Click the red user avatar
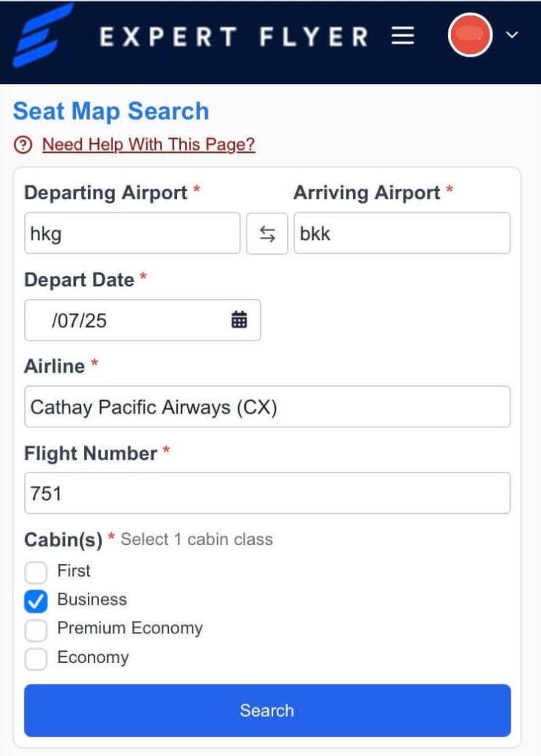Viewport: 541px width, 756px height. coord(470,35)
